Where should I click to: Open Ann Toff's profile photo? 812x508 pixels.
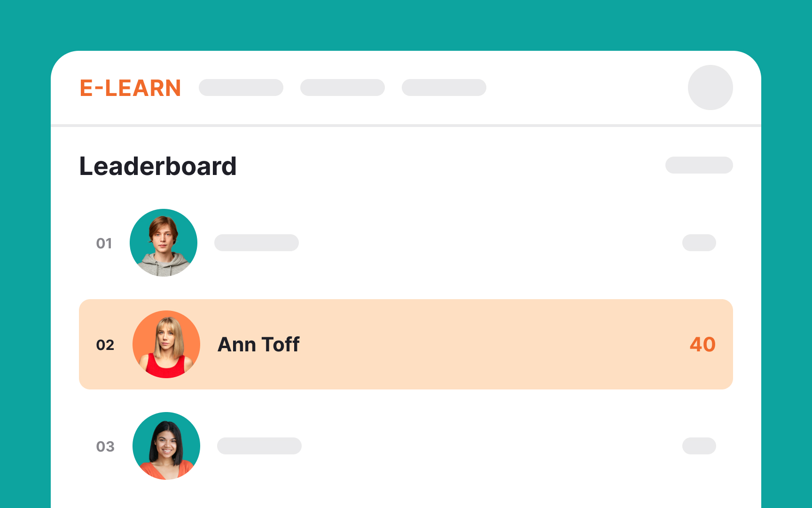point(166,344)
